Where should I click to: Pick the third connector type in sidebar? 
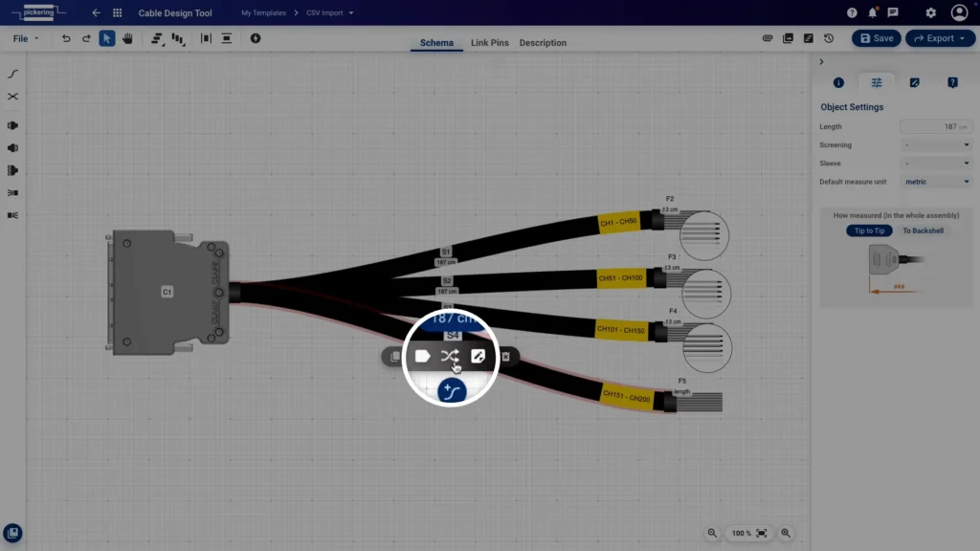coord(12,170)
